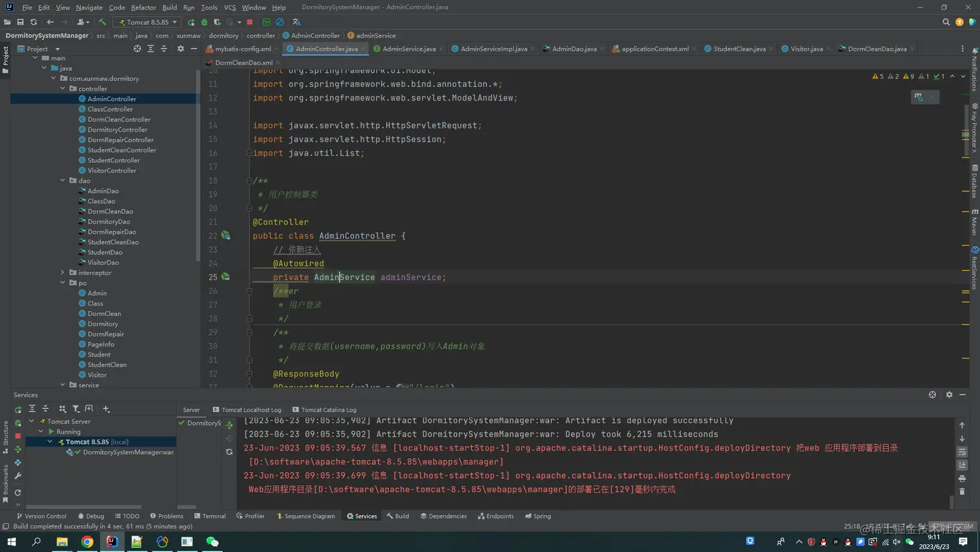Click Group By icon in Services toolbar

click(x=62, y=409)
